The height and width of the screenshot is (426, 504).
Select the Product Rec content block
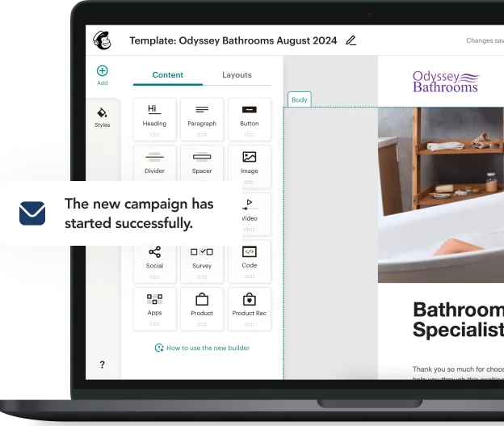(x=250, y=309)
